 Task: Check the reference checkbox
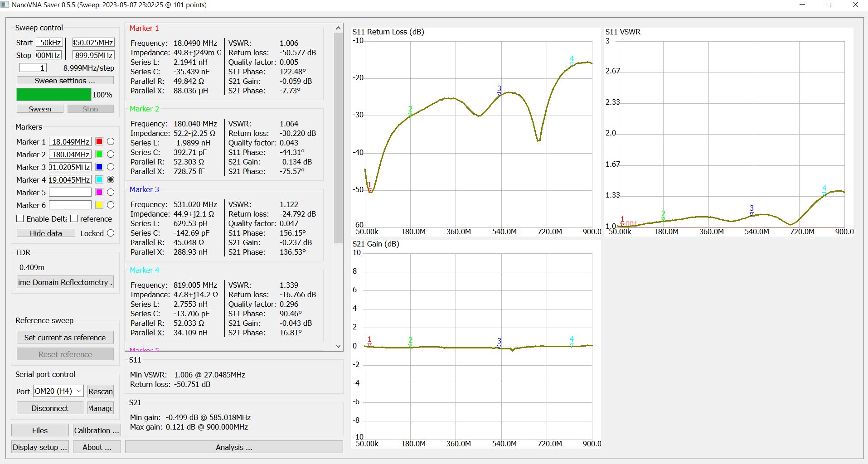pos(74,219)
